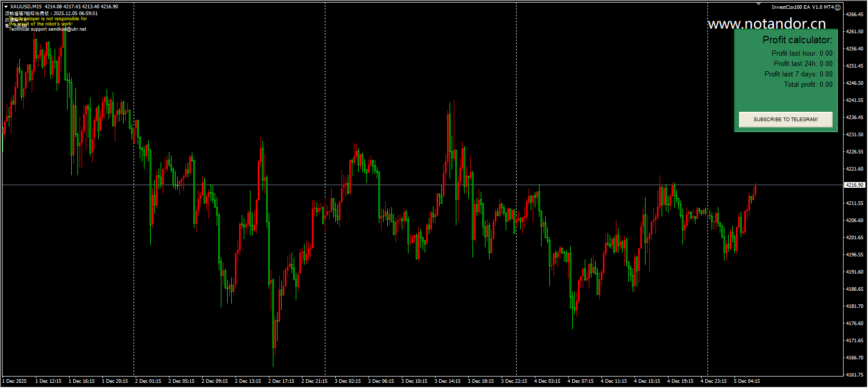Image resolution: width=868 pixels, height=388 pixels.
Task: Click the 3 Dec 02:15 time axis label
Action: pos(348,381)
